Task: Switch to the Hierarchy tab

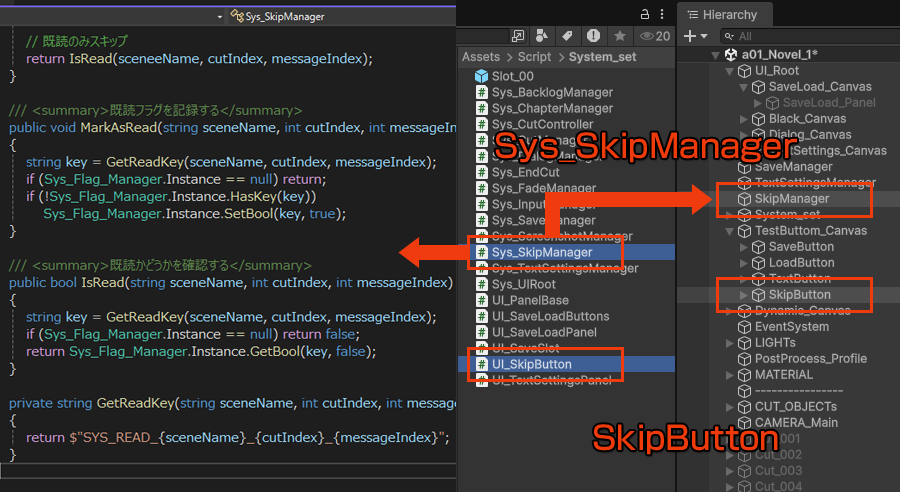Action: click(722, 15)
